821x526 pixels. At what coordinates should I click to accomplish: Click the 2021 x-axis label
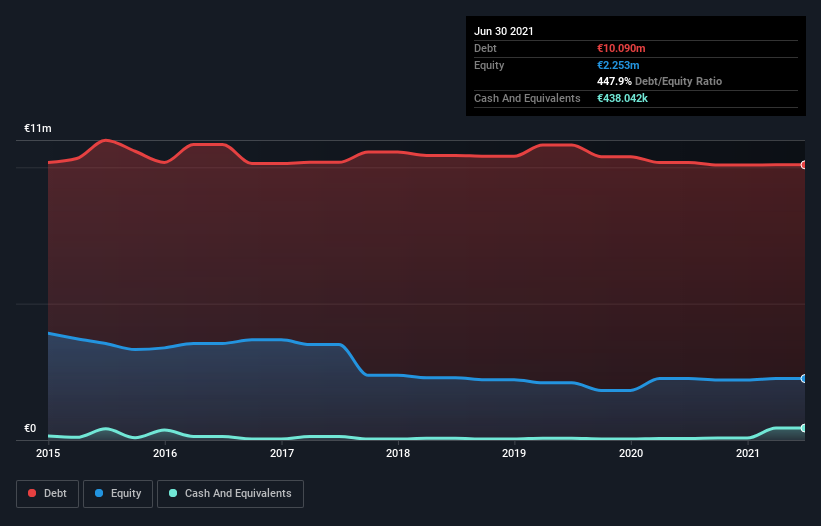(748, 453)
